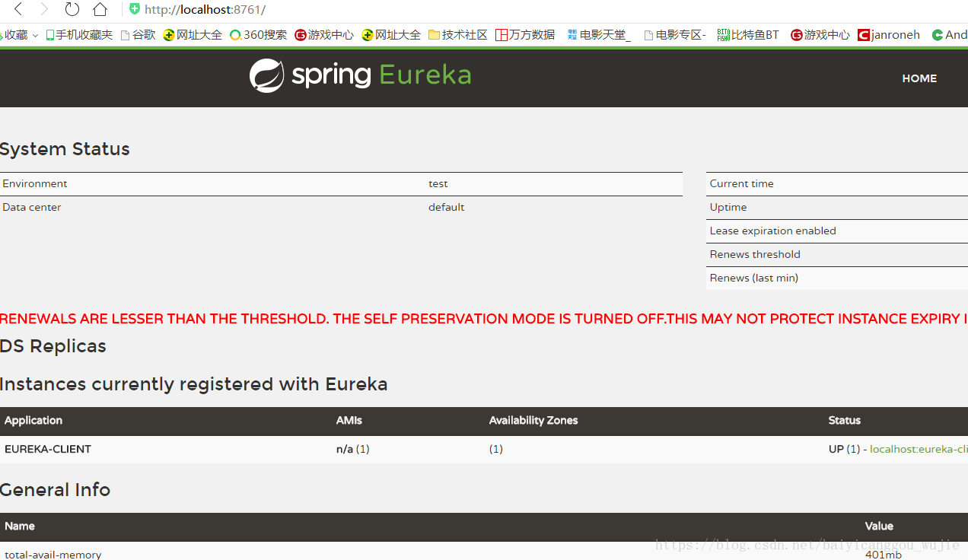968x560 pixels.
Task: Select the Environment row label
Action: click(x=35, y=183)
